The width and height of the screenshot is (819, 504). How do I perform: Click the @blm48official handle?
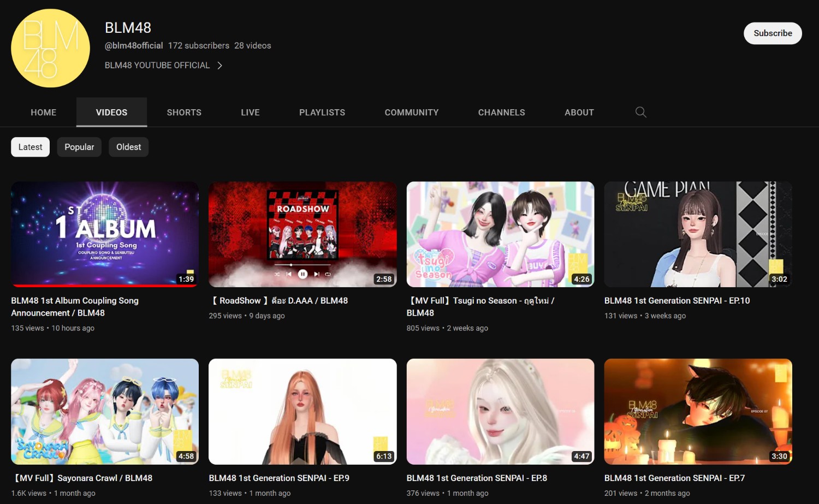point(134,46)
